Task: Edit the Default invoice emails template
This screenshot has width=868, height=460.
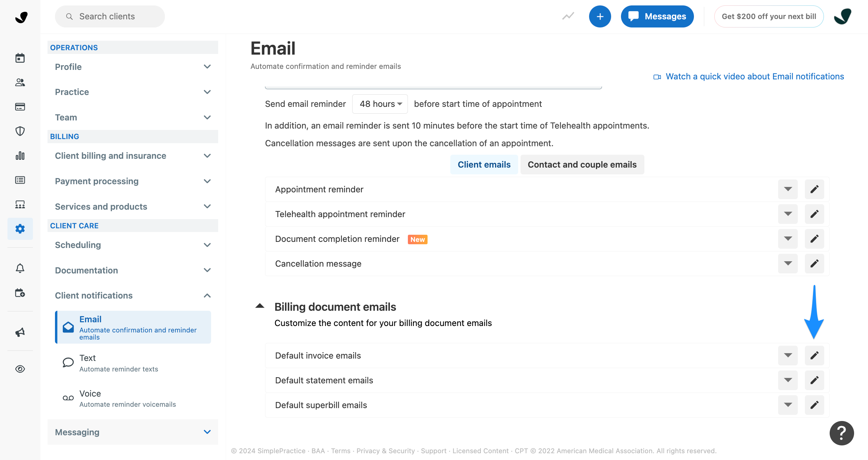Action: coord(814,356)
